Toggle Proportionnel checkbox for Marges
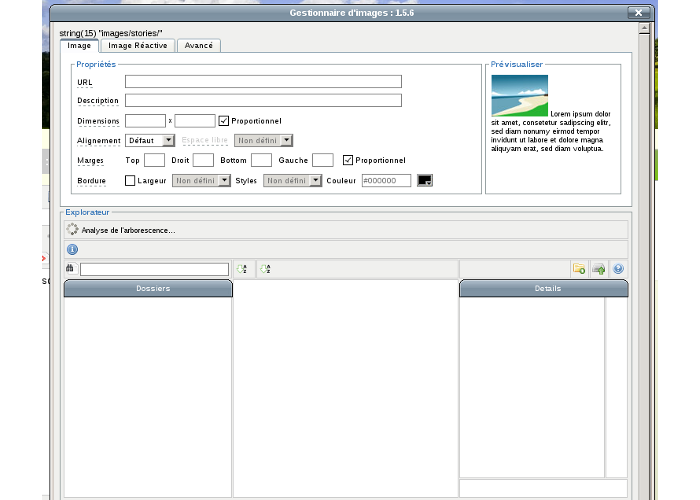The image size is (700, 500). pos(348,160)
